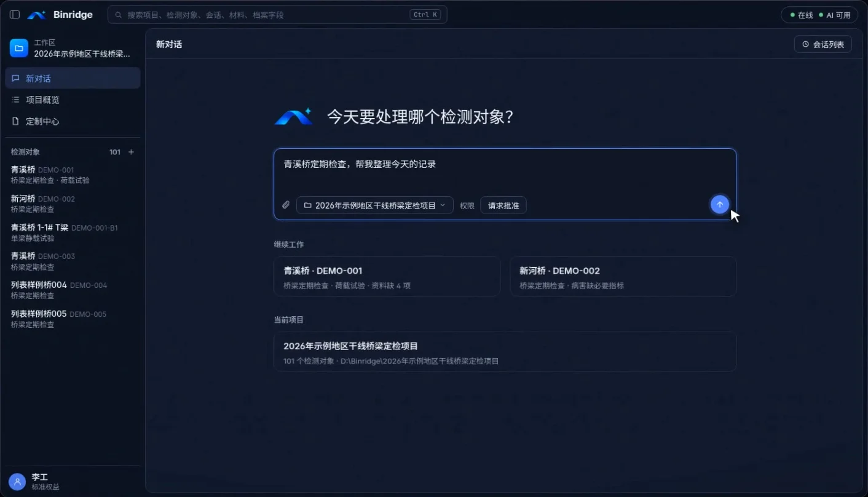Click the 在线 status indicator
The image size is (868, 497).
(802, 15)
